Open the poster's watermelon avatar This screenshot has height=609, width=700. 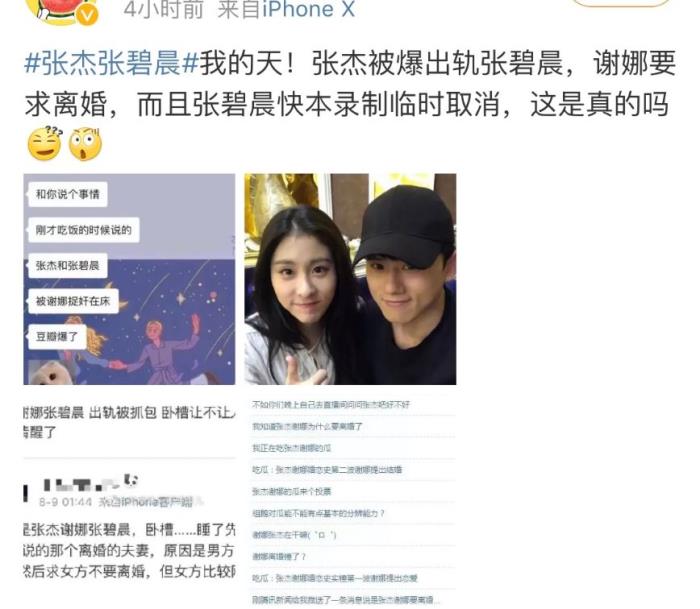(61, 11)
